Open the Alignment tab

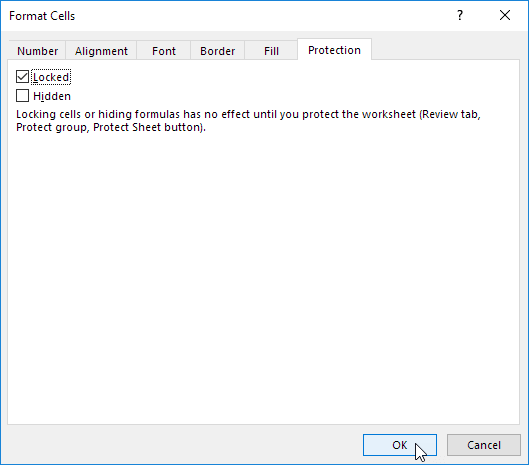(x=101, y=51)
